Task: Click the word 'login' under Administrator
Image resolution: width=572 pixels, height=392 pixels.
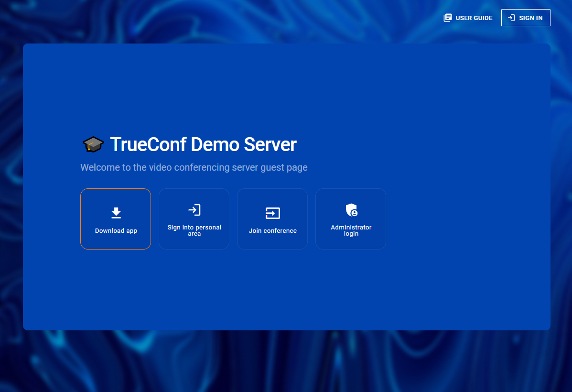Action: click(351, 234)
